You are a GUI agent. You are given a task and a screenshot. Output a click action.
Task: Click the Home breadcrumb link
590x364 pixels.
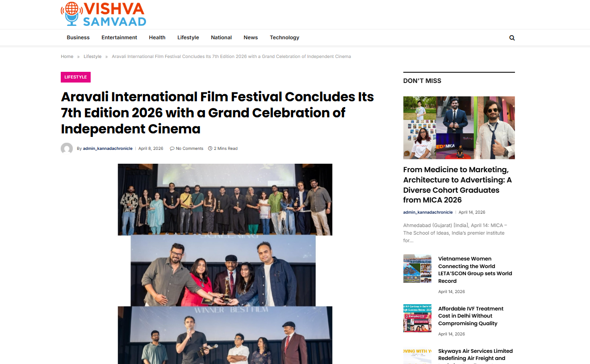[67, 57]
